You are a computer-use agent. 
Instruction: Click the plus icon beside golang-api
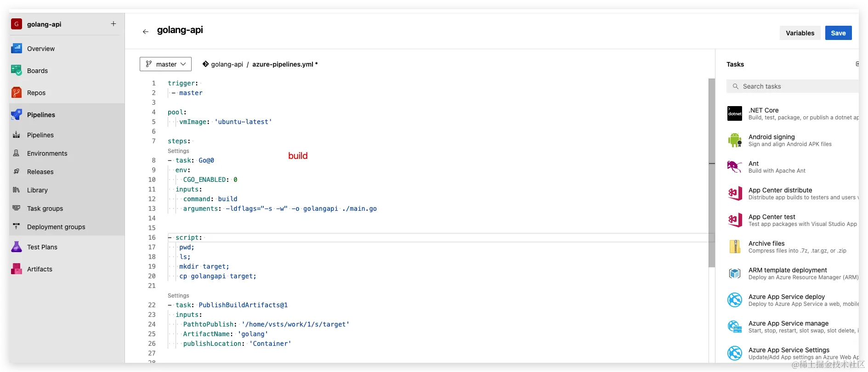point(113,24)
